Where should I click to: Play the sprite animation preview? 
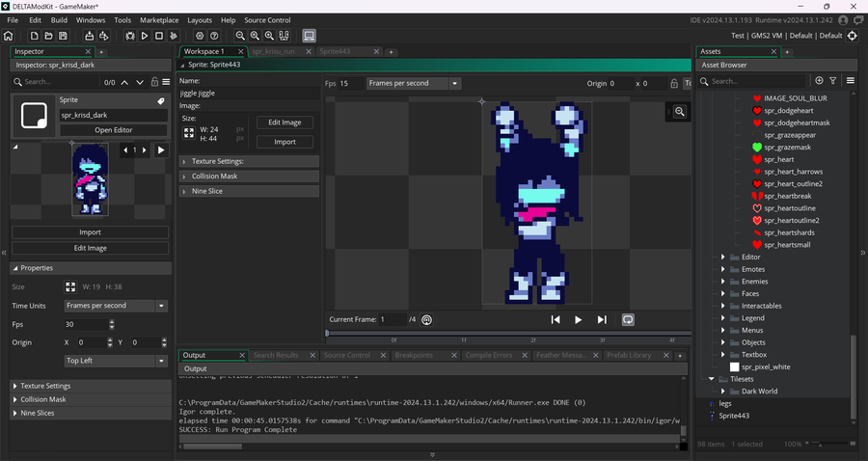click(x=578, y=320)
